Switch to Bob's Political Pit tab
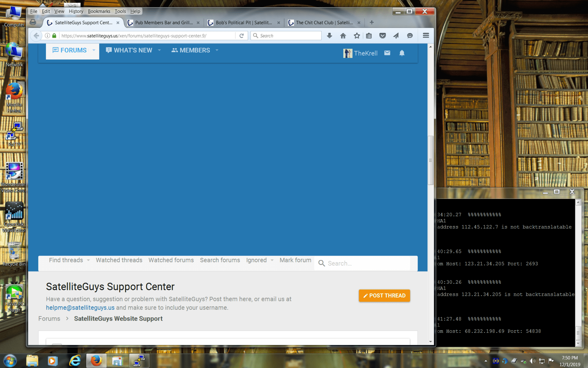This screenshot has width=588, height=368. click(244, 22)
